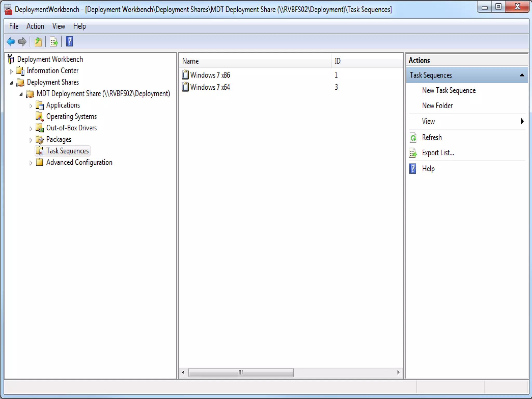Sort by the Name column header
The height and width of the screenshot is (399, 532).
(x=255, y=61)
